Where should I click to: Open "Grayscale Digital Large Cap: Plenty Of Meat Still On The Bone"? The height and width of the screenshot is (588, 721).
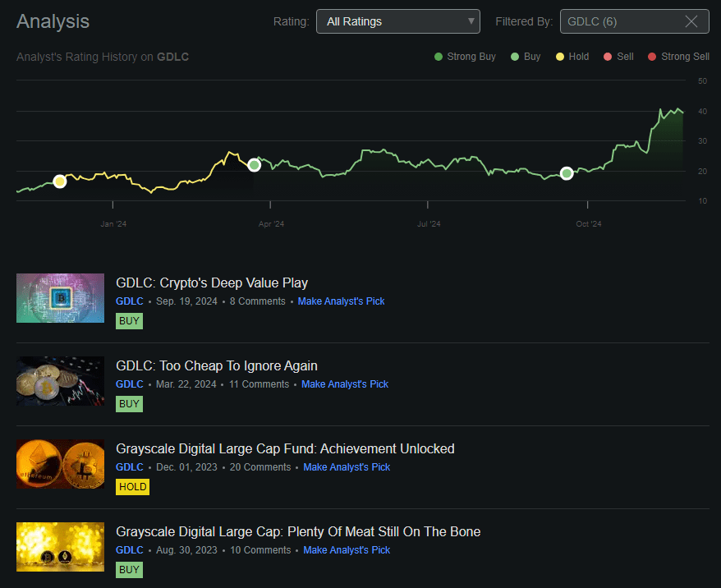point(298,531)
